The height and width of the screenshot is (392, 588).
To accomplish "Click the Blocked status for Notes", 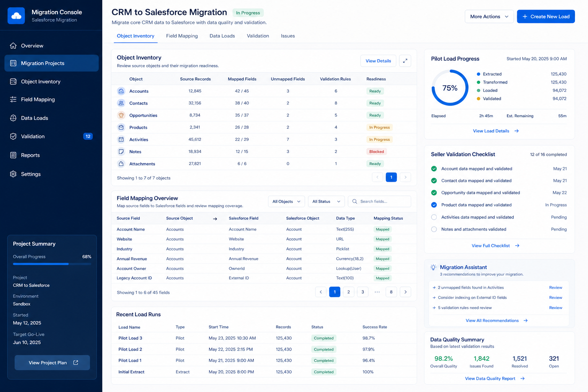I will (377, 152).
